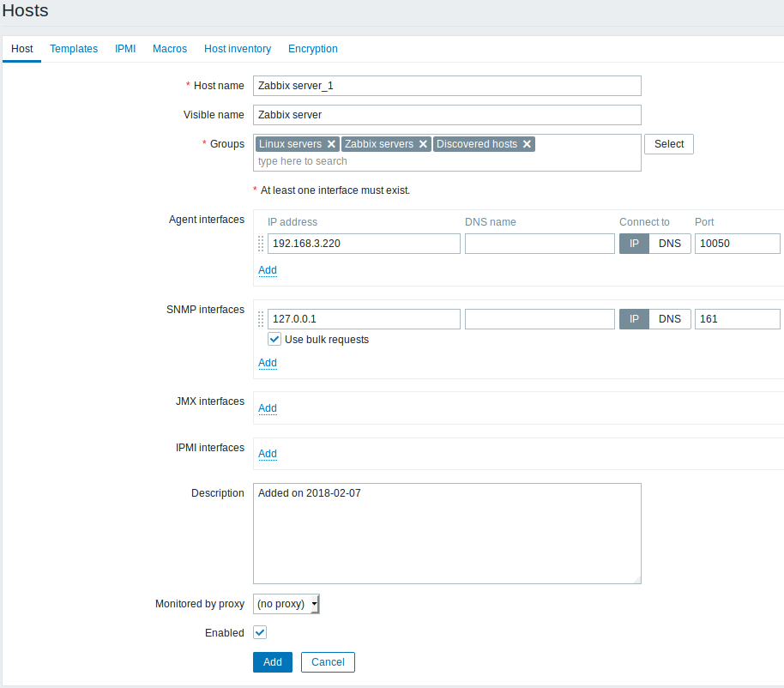Screen dimensions: 784x688
Task: Cancel the host creation form
Action: click(x=328, y=662)
